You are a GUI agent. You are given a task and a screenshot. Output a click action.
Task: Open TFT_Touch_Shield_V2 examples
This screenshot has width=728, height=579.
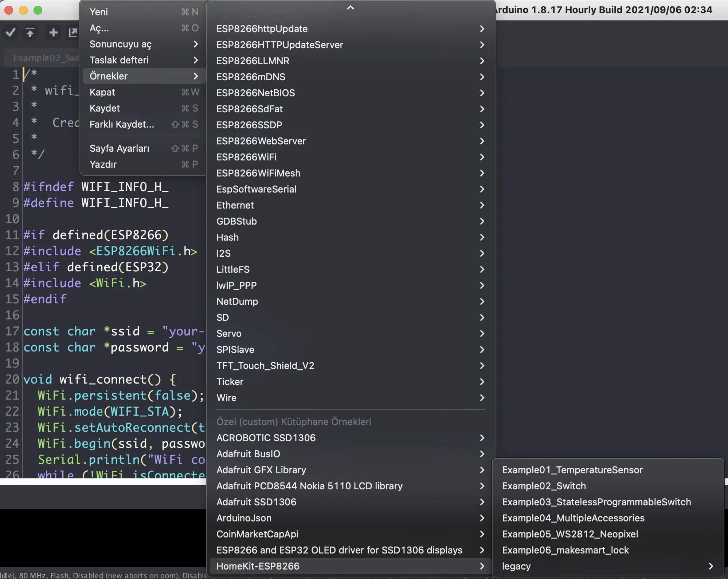coord(351,366)
